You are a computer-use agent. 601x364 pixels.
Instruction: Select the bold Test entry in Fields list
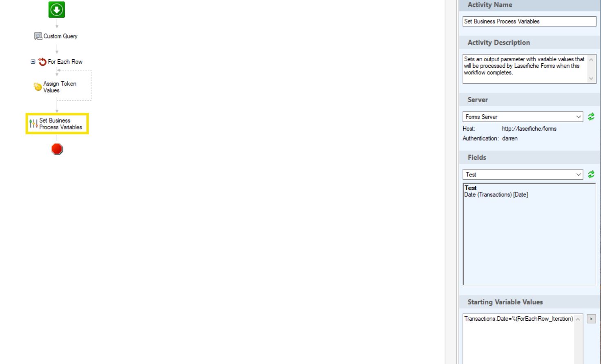click(470, 188)
